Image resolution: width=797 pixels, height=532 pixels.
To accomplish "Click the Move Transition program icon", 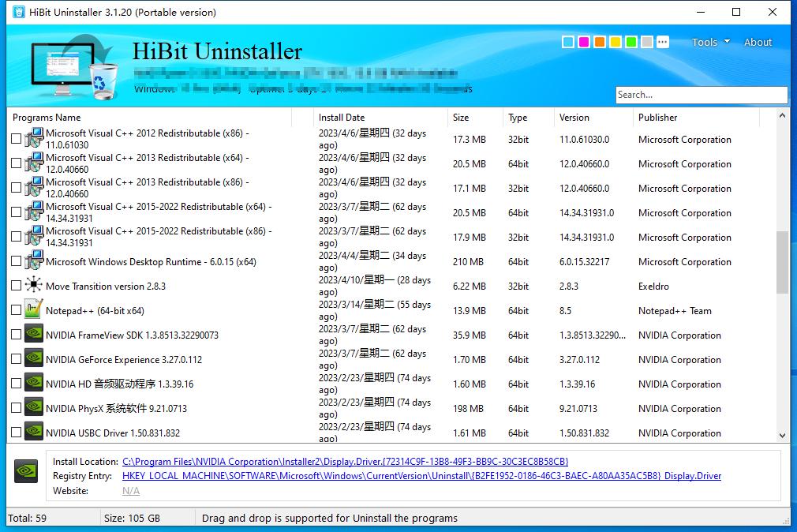I will pos(33,286).
